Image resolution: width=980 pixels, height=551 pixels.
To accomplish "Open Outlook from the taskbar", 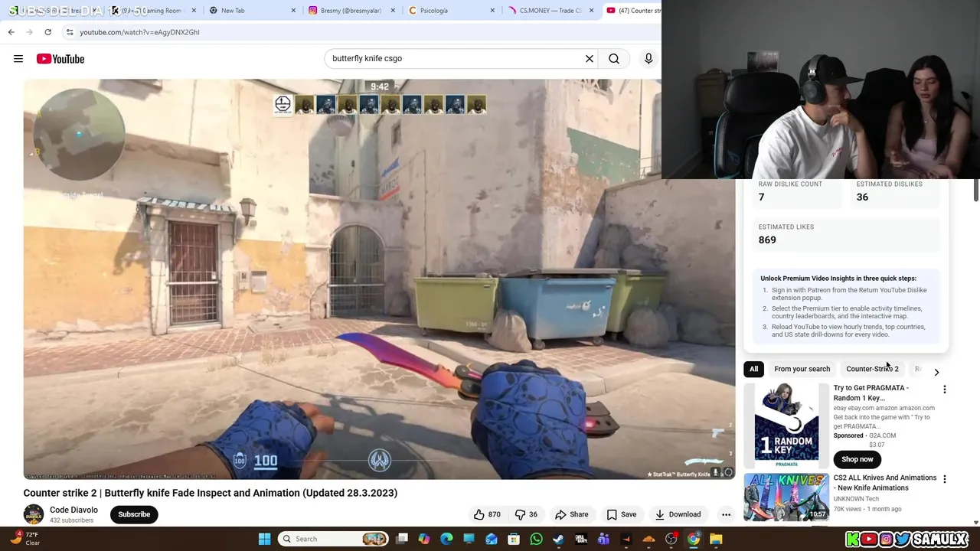I will click(492, 539).
